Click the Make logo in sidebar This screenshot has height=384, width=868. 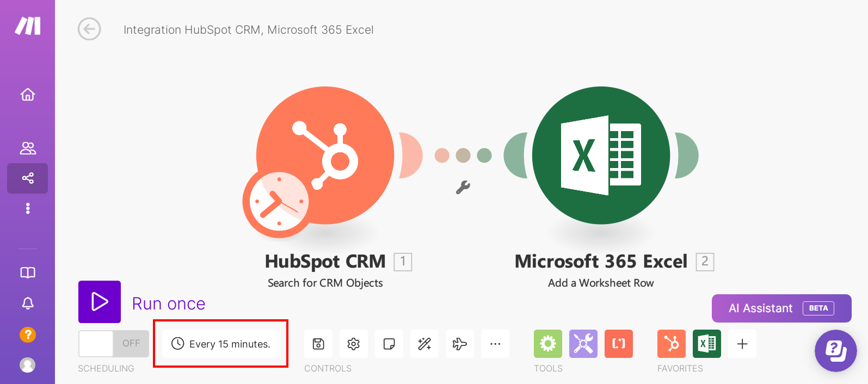coord(28,26)
